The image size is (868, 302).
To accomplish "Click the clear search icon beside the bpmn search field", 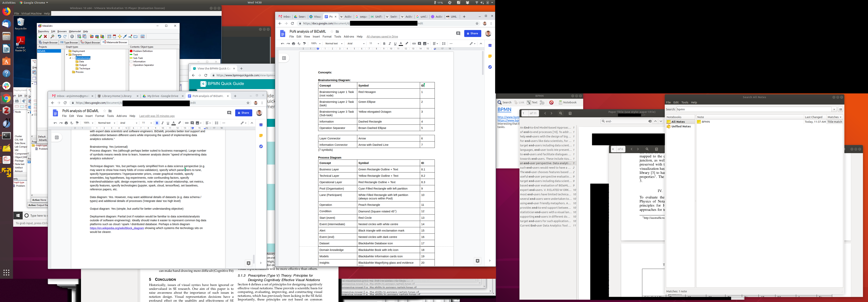I will (840, 109).
